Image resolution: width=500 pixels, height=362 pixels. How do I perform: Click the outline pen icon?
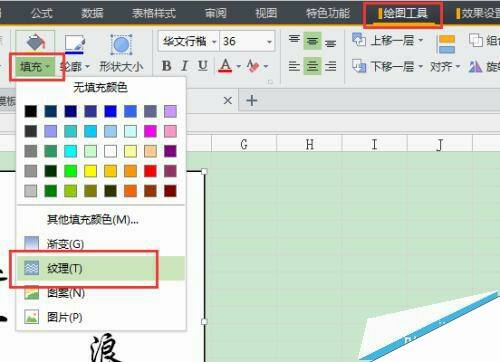click(75, 44)
